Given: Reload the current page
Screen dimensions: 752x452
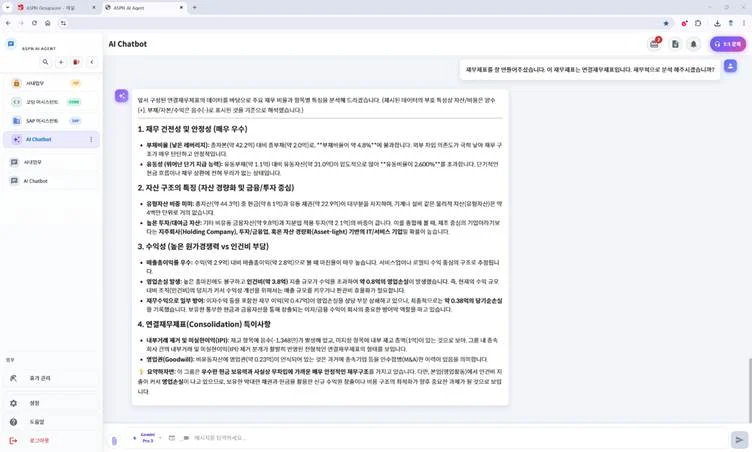Looking at the screenshot, I should pyautogui.click(x=35, y=23).
